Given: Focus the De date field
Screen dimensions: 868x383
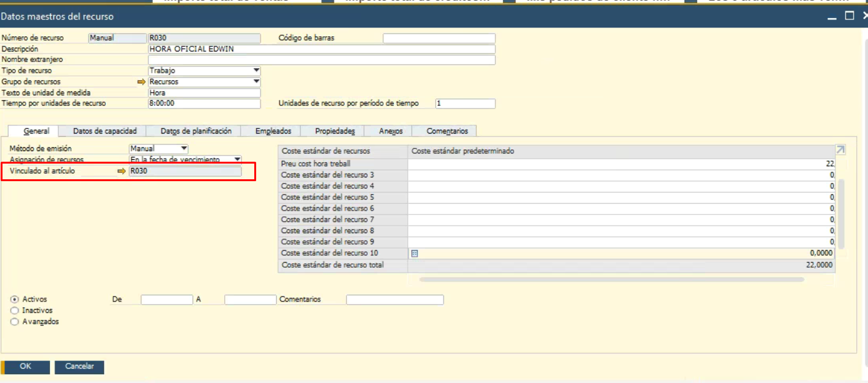Looking at the screenshot, I should click(x=167, y=300).
